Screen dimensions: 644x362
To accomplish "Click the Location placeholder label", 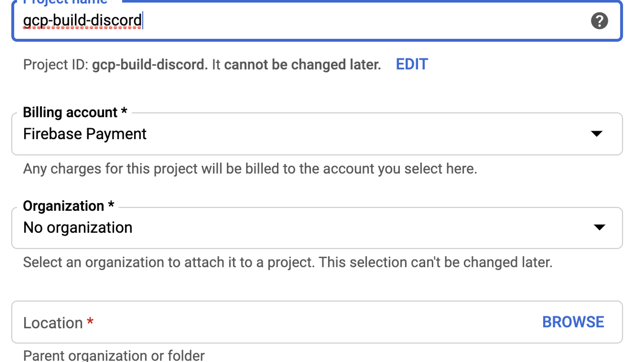I will pos(53,323).
